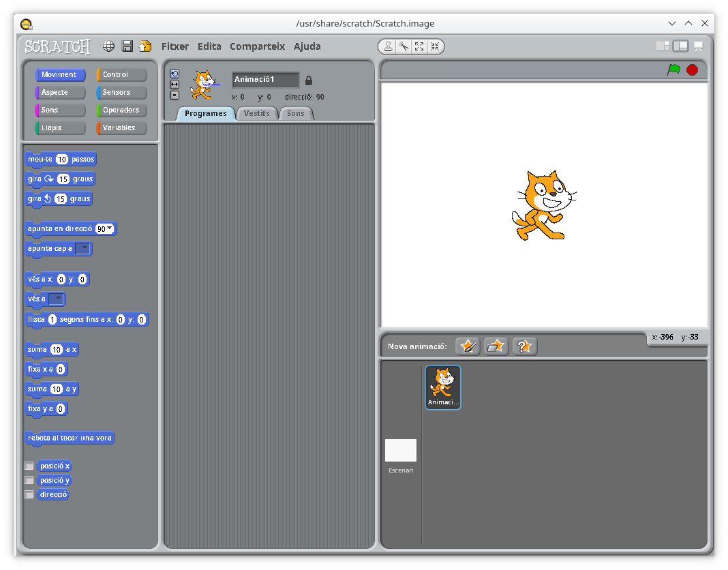The height and width of the screenshot is (570, 728).
Task: Click the rebota al tocar una vora block
Action: click(70, 438)
